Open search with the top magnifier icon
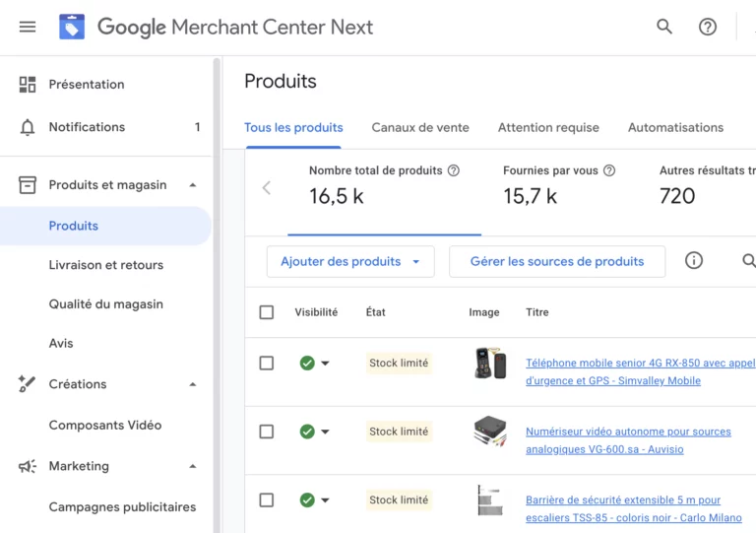 click(x=664, y=27)
